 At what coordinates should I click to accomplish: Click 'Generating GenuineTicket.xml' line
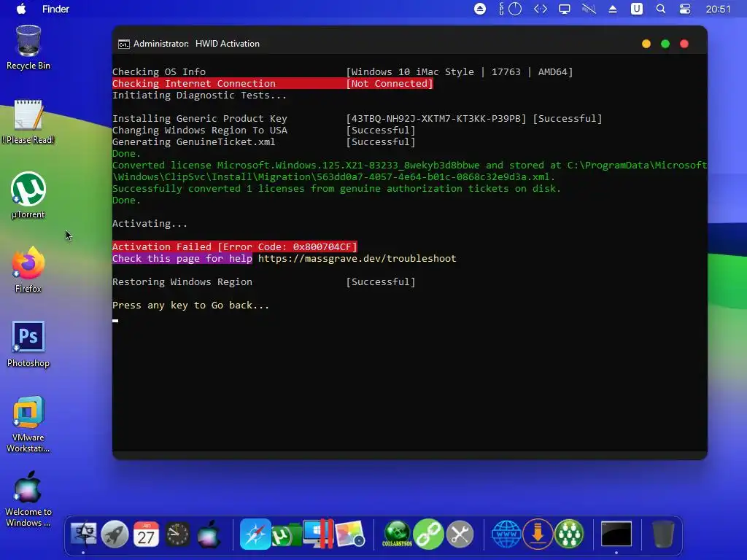(x=193, y=142)
